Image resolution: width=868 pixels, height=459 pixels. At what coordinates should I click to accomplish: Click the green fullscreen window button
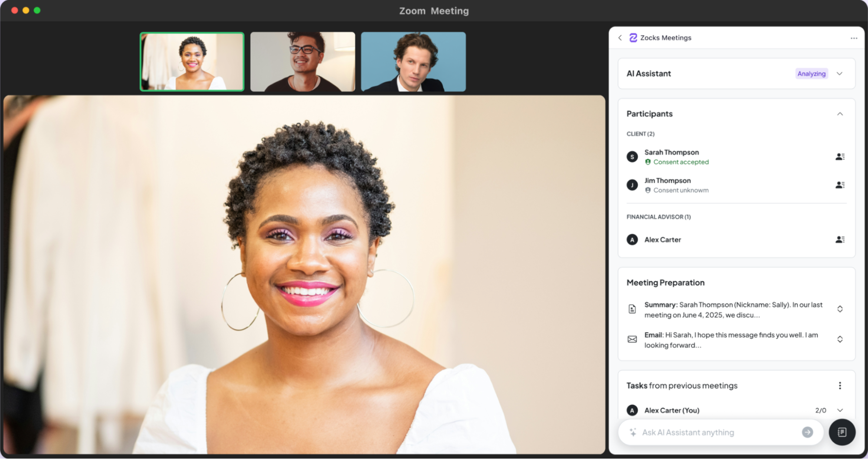pos(37,10)
